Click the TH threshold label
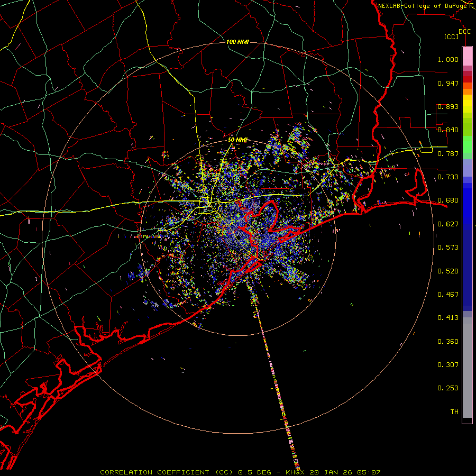 [454, 412]
